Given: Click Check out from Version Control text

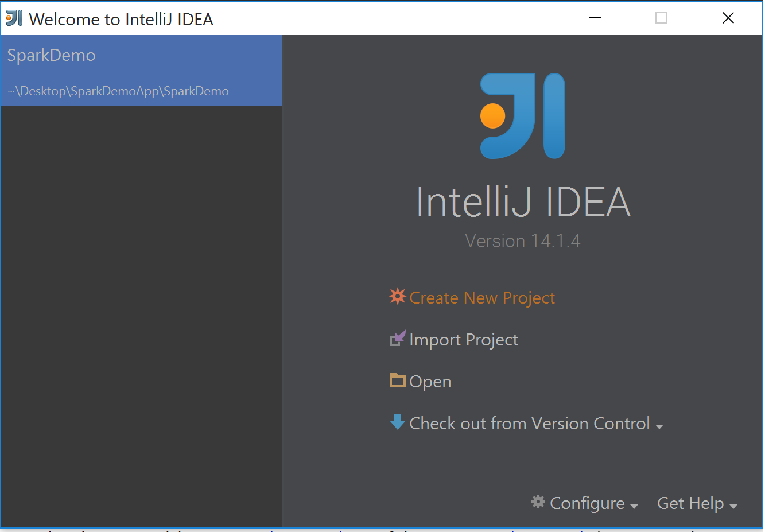Looking at the screenshot, I should [530, 424].
